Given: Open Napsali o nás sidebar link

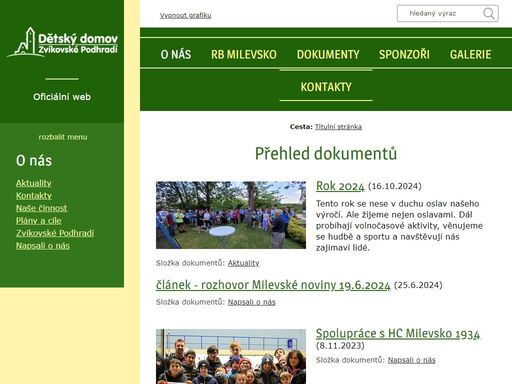Looking at the screenshot, I should point(43,246).
